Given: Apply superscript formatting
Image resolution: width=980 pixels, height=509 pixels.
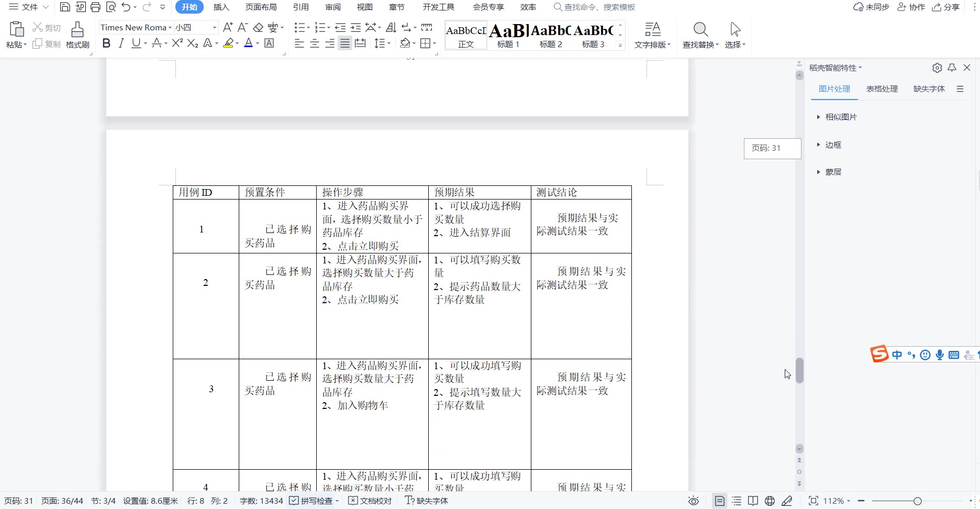Looking at the screenshot, I should [x=177, y=43].
